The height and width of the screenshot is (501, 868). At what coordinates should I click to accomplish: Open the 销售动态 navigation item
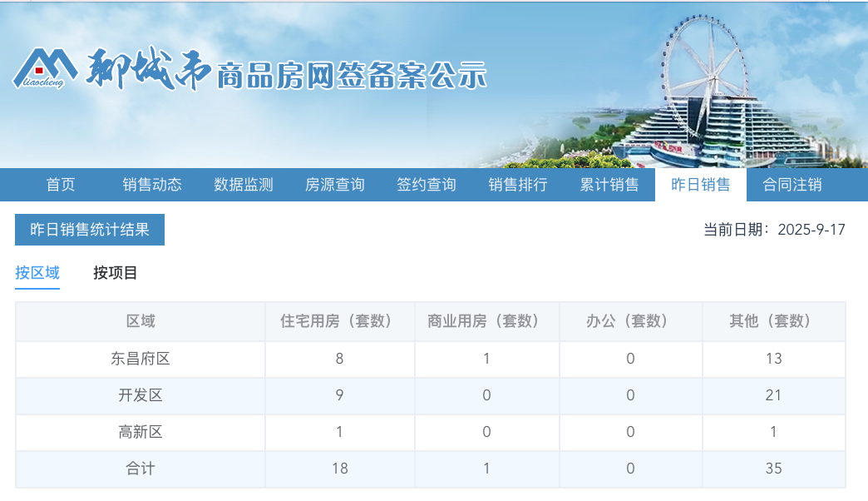[154, 185]
